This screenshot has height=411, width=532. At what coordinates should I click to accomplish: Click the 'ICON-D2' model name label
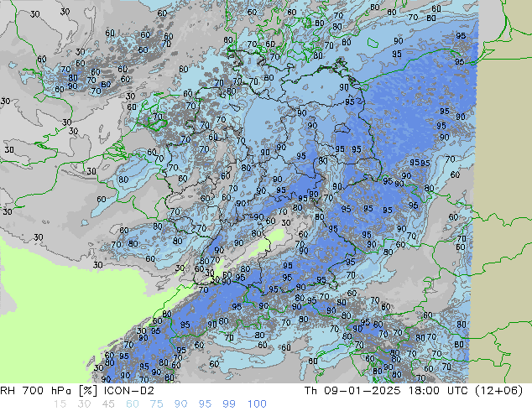(x=129, y=391)
